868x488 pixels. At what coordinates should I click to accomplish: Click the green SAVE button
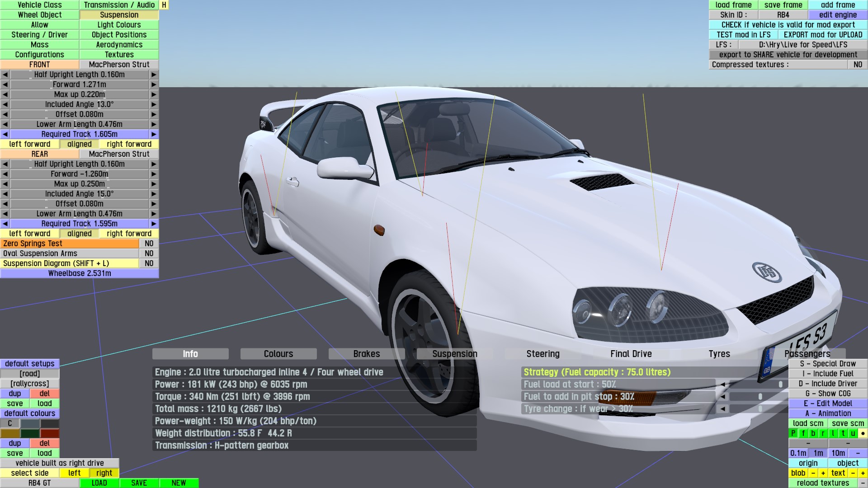coord(139,483)
